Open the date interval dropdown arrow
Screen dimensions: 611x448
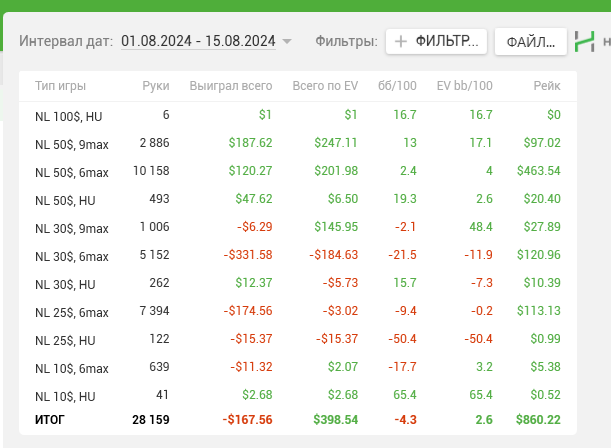click(x=287, y=42)
